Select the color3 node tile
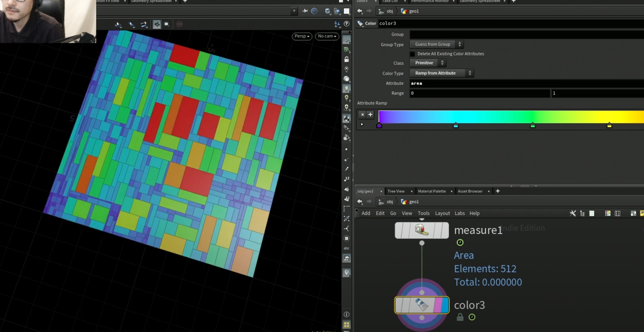 coord(422,305)
